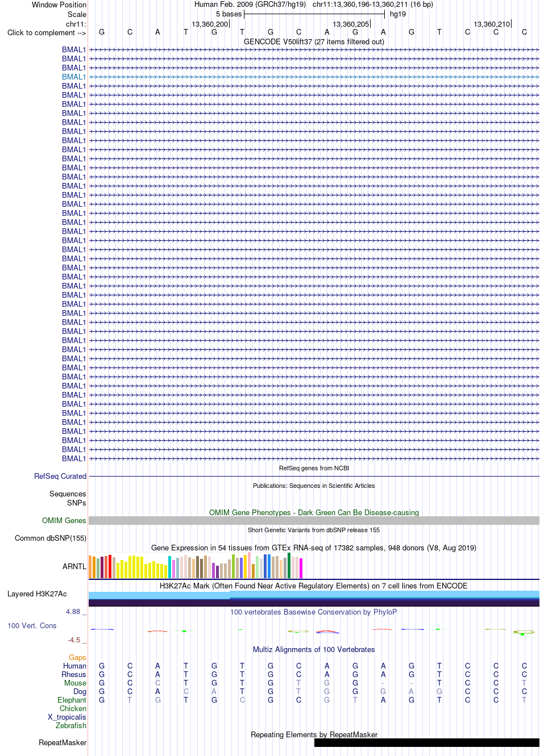
Task: Click the 13,360,200 ruler position
Action: tap(210, 24)
